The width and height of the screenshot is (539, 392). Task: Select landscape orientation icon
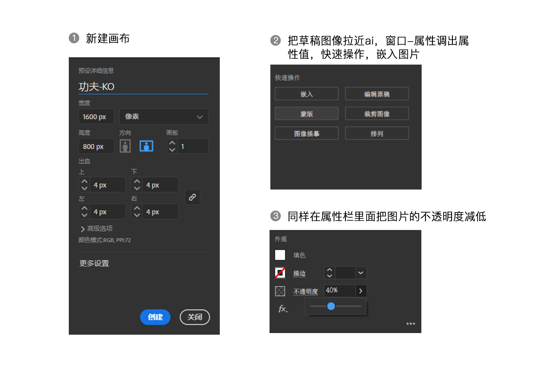[146, 146]
